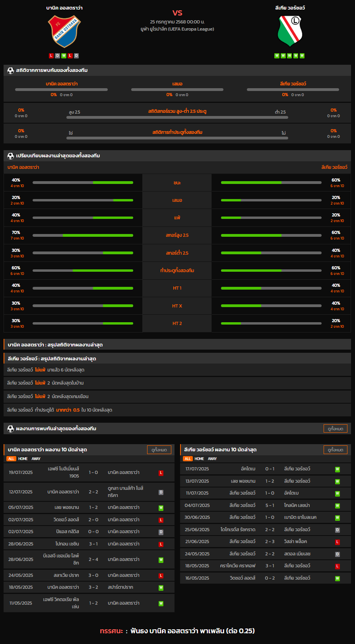
Task: Click the W badge on the 17/07/2025 row
Action: coord(338,469)
